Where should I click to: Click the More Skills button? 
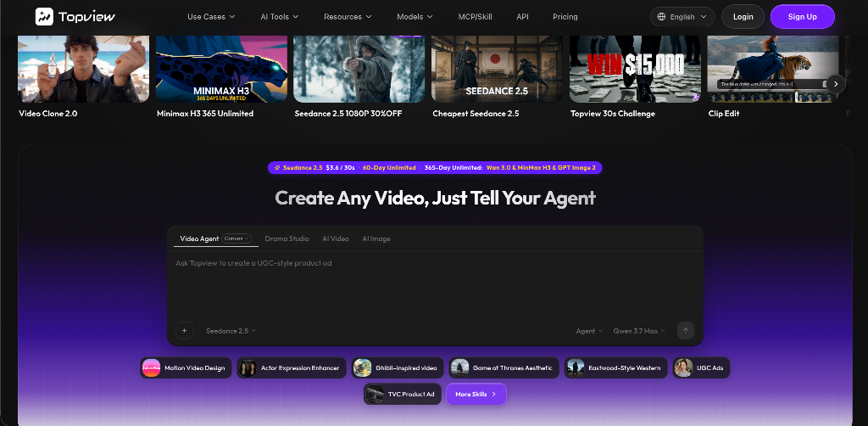click(476, 394)
